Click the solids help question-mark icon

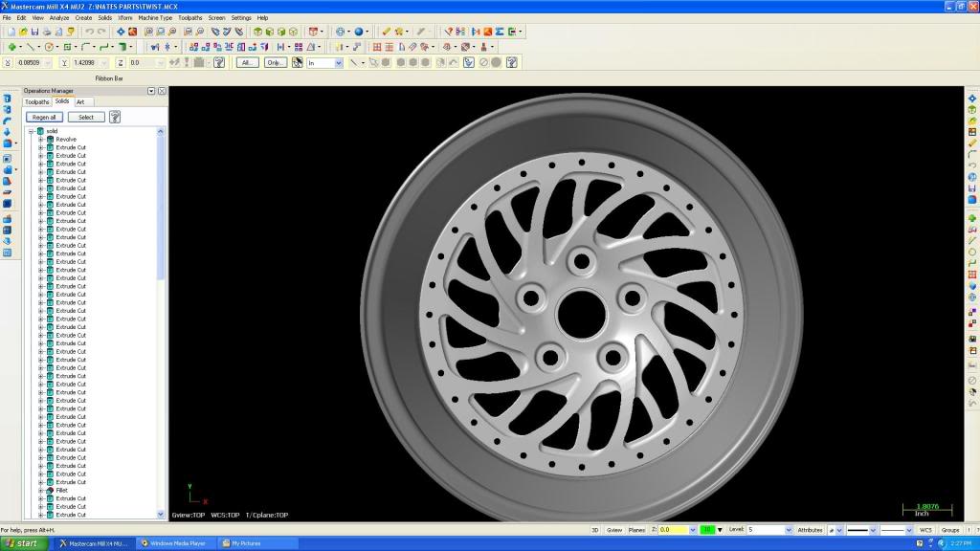point(115,117)
